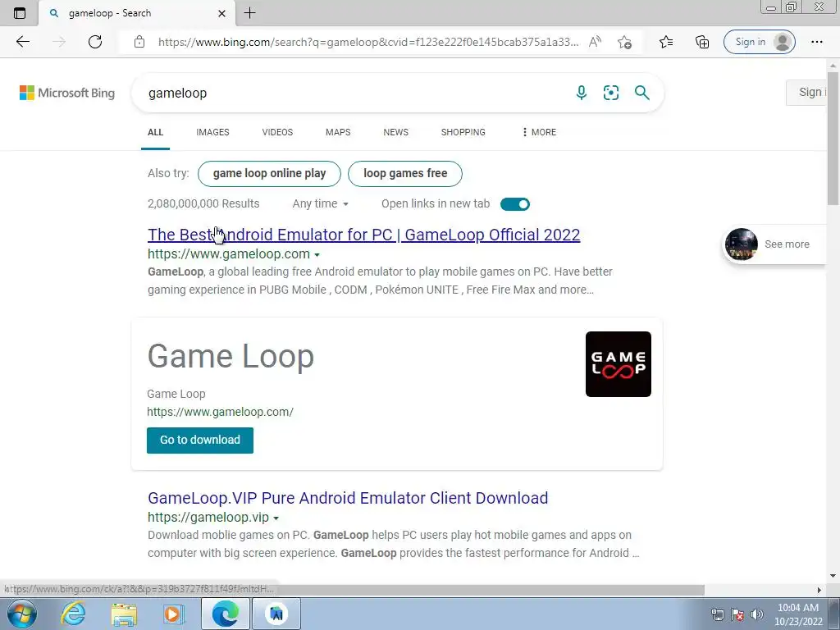The image size is (840, 630).
Task: Toggle Open links in new tab switch
Action: pyautogui.click(x=515, y=204)
